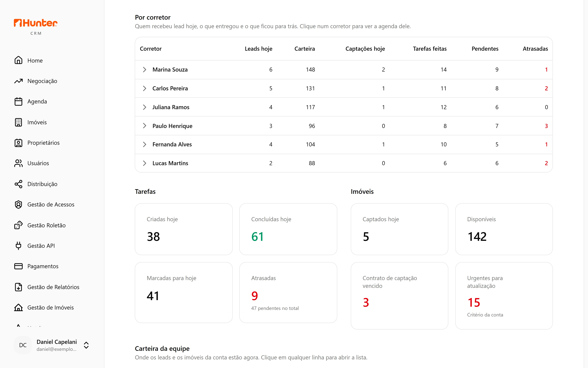Click the Gestão Roletão dice icon
588x368 pixels.
coord(19,225)
